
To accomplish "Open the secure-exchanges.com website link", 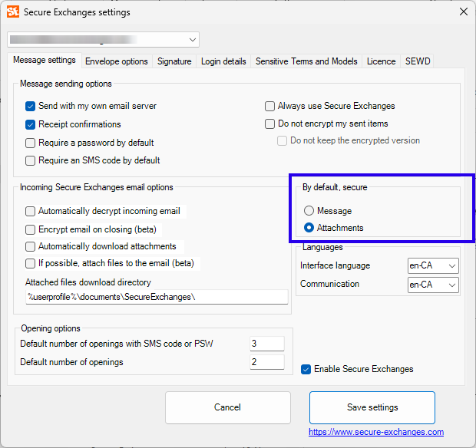I will point(376,432).
